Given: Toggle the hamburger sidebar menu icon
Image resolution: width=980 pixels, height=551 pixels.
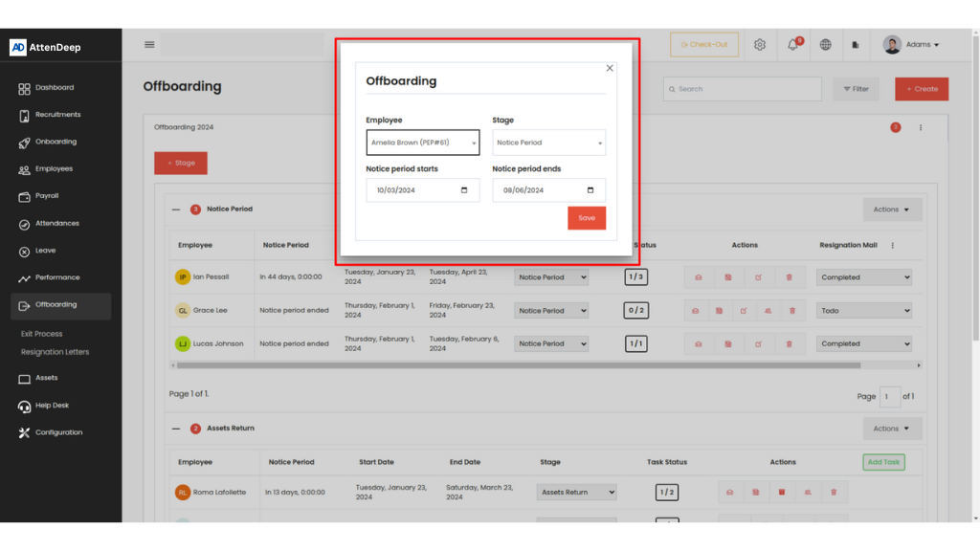Looking at the screenshot, I should (x=149, y=44).
